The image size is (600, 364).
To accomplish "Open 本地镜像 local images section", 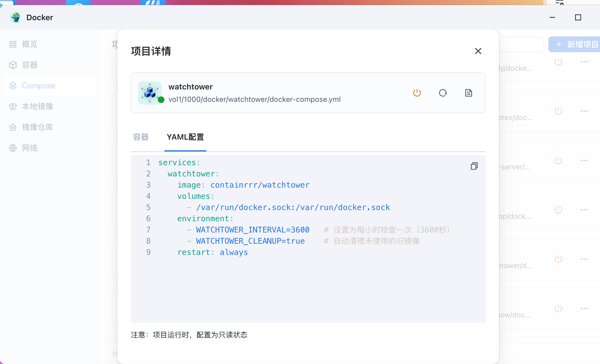I will pos(37,107).
